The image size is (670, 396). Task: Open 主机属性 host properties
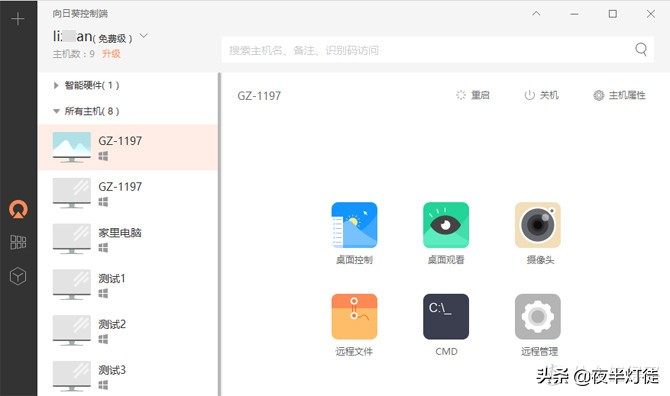pyautogui.click(x=620, y=95)
